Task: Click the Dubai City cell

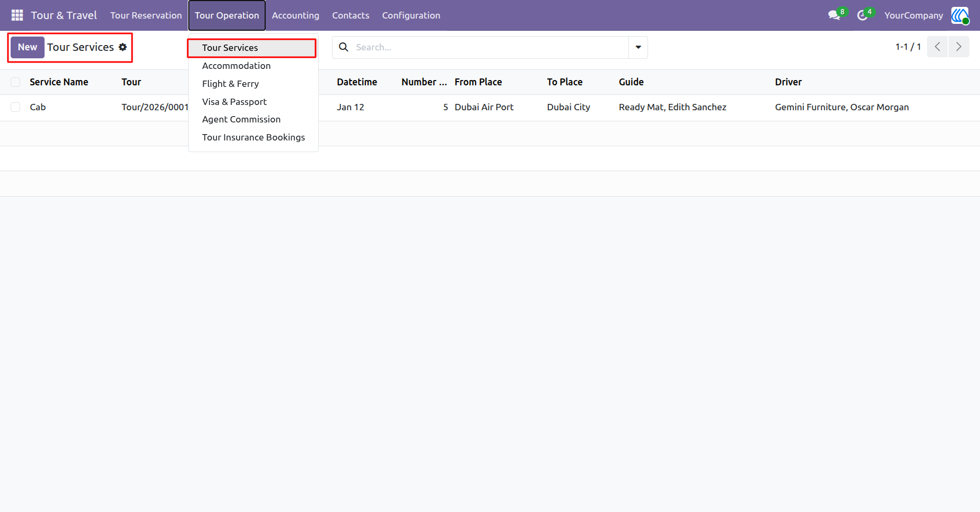Action: pos(568,107)
